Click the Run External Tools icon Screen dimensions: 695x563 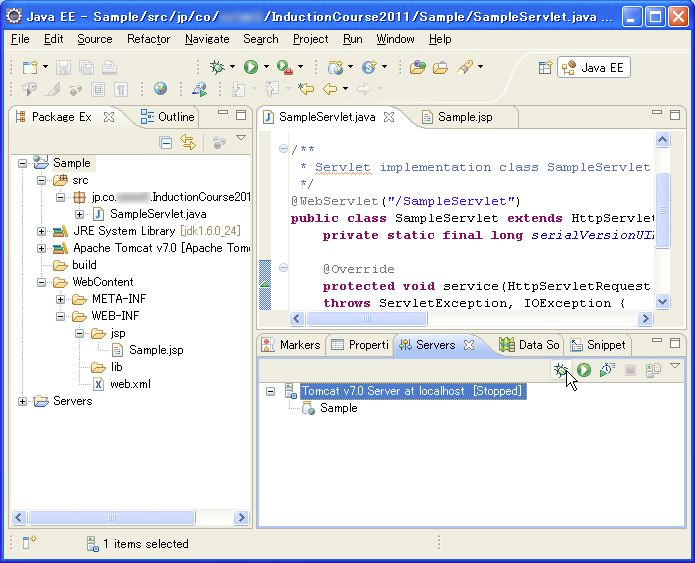click(285, 67)
